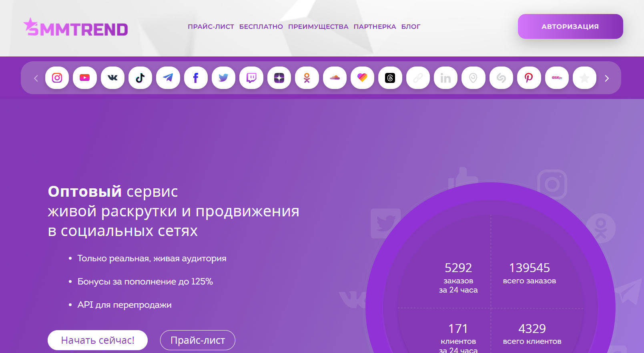This screenshot has width=644, height=353.
Task: Open the БЕСПЛАТНО menu item
Action: [261, 26]
